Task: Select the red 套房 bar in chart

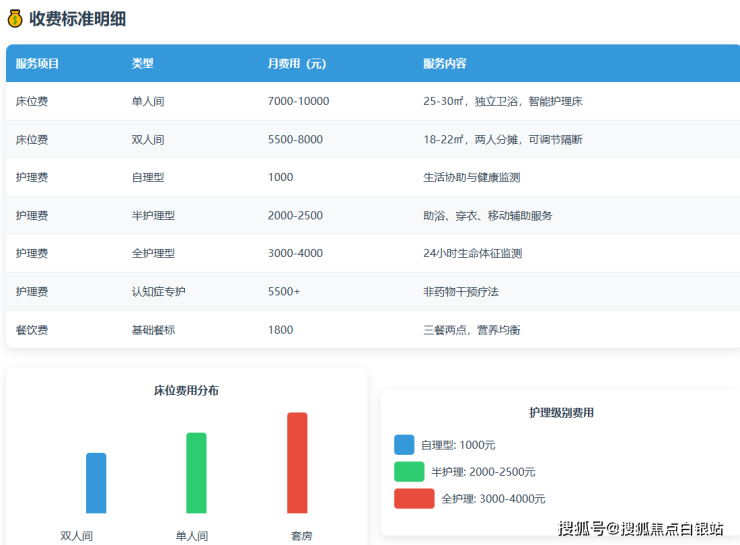Action: (297, 463)
